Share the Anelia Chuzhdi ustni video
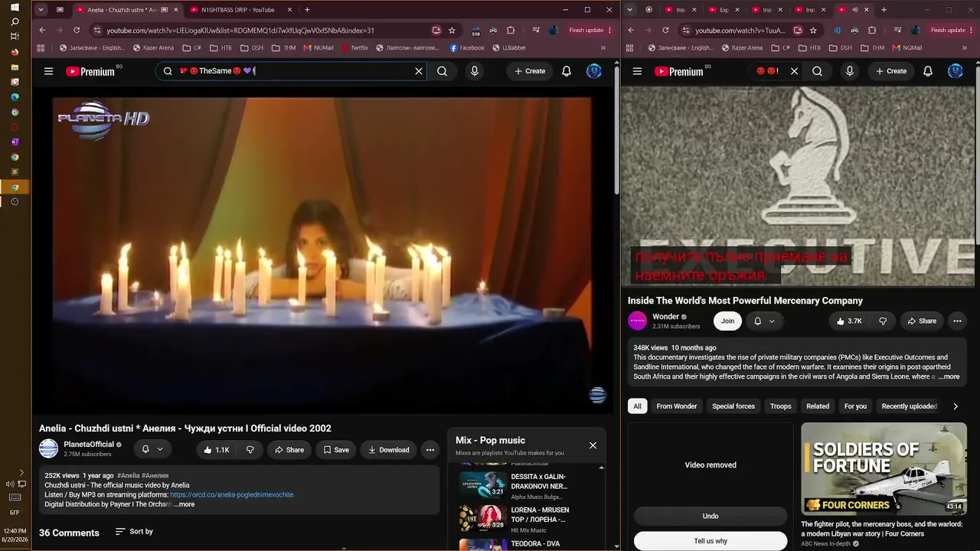The height and width of the screenshot is (551, 980). click(x=289, y=450)
